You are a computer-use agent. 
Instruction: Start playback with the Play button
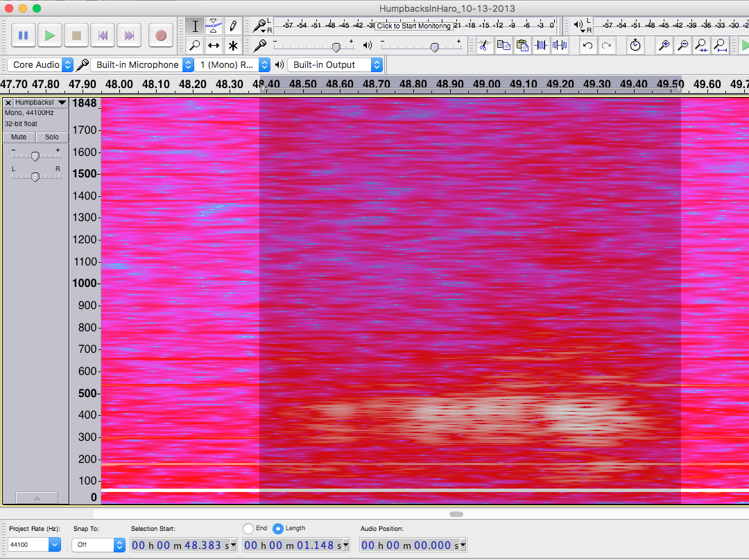coord(50,35)
